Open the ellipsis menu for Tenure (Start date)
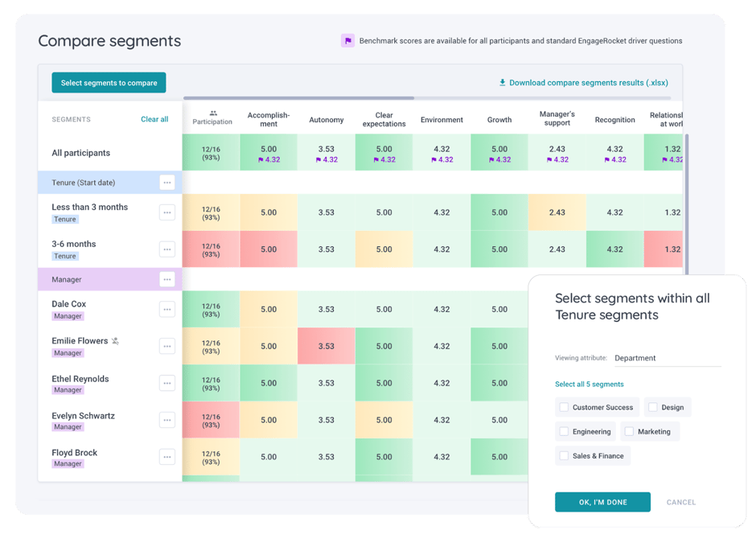Screen dimensions: 756x539 click(x=167, y=182)
